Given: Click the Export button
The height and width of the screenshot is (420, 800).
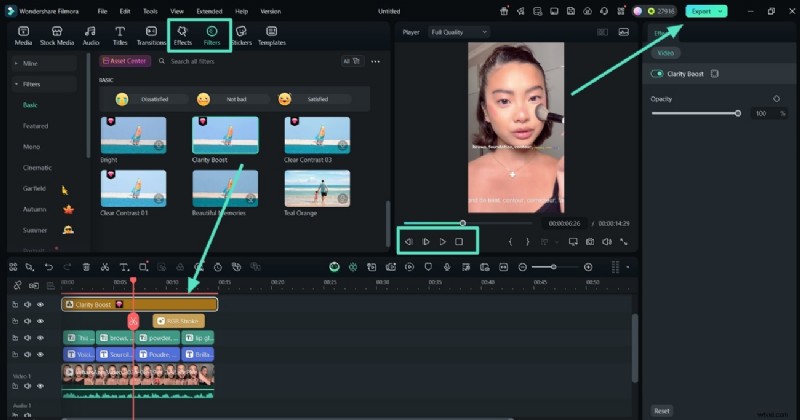Looking at the screenshot, I should pos(706,11).
